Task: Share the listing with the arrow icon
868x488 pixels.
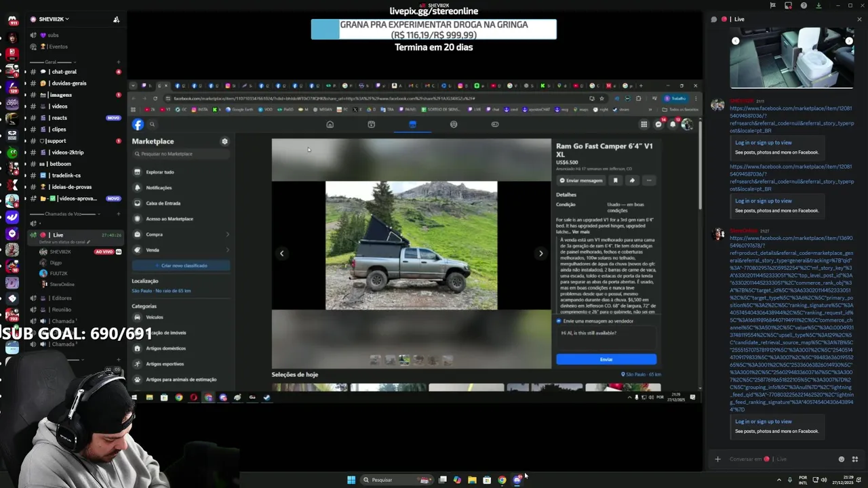Action: pyautogui.click(x=632, y=180)
